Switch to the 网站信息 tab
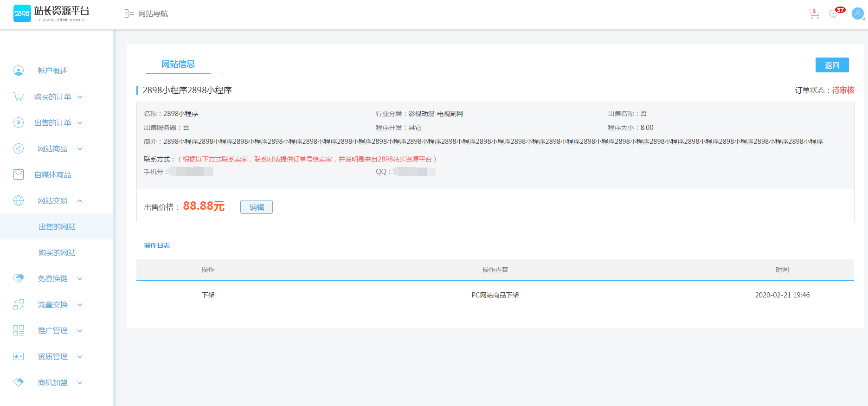 (x=178, y=64)
